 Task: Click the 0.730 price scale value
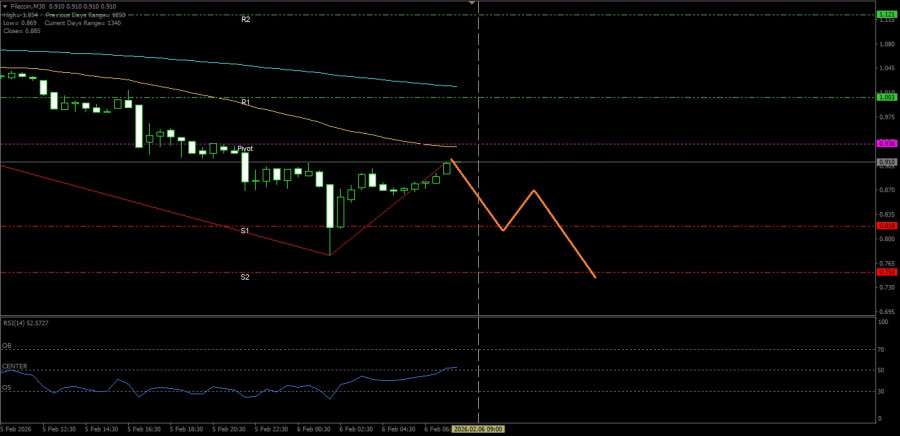point(889,287)
